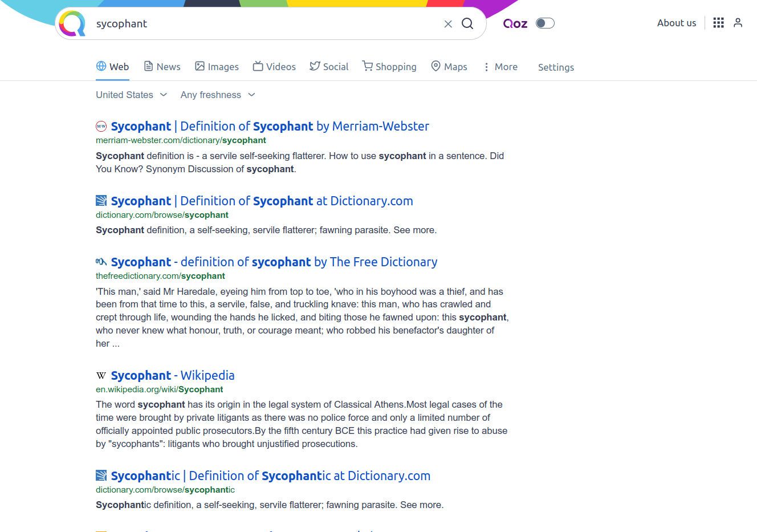Open the user account icon
This screenshot has width=757, height=532.
coord(738,23)
